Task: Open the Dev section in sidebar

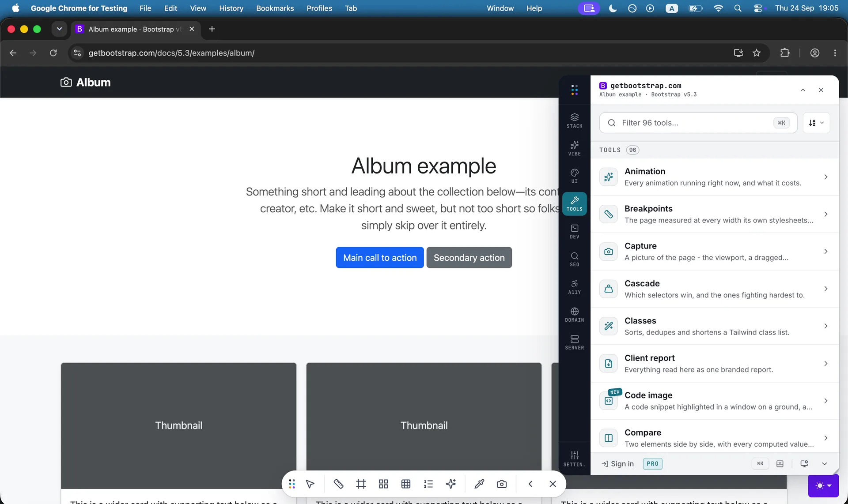Action: (574, 232)
